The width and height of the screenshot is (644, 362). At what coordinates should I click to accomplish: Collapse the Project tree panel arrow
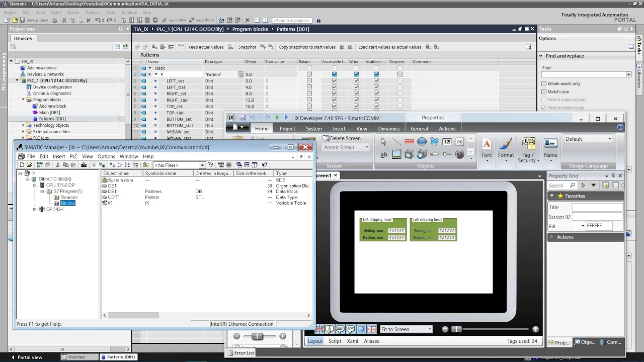127,29
